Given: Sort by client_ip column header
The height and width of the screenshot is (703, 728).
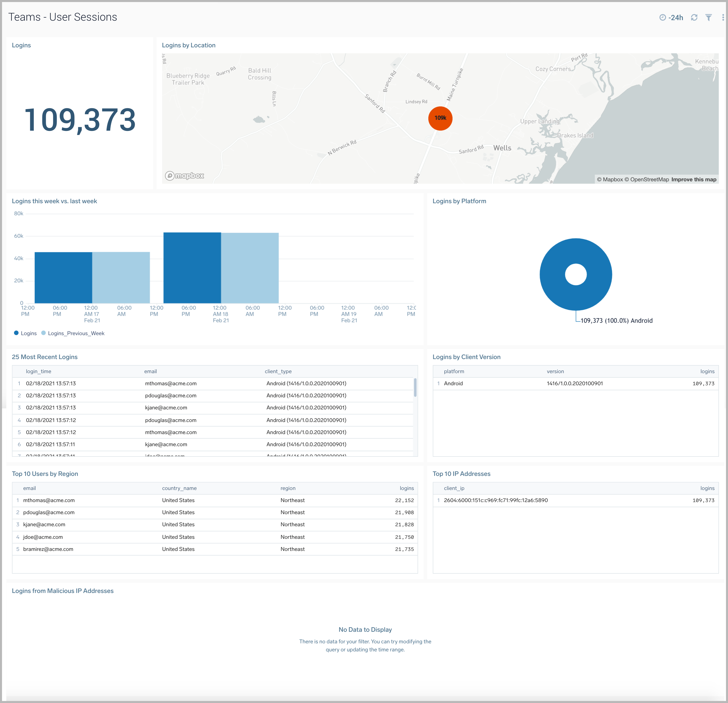Looking at the screenshot, I should point(454,488).
